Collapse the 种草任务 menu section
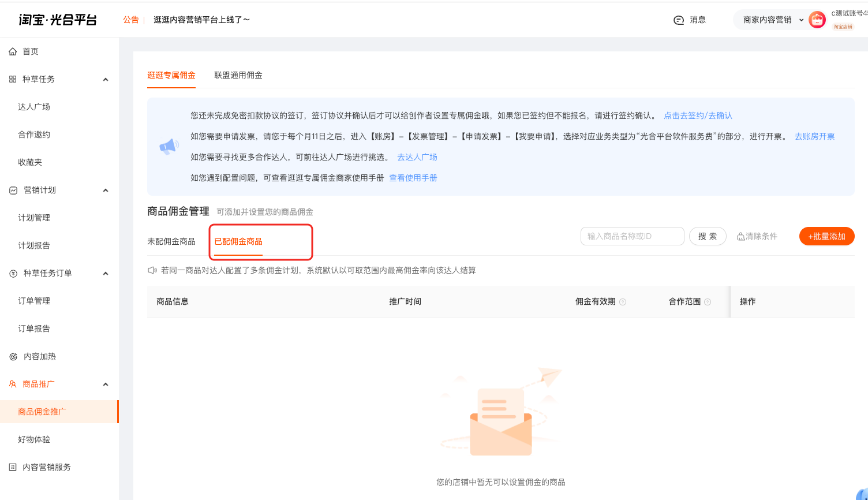 pyautogui.click(x=106, y=80)
